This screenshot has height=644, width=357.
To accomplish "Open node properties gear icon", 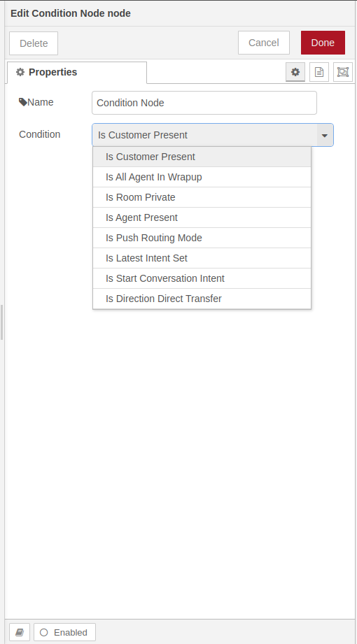I will [295, 72].
